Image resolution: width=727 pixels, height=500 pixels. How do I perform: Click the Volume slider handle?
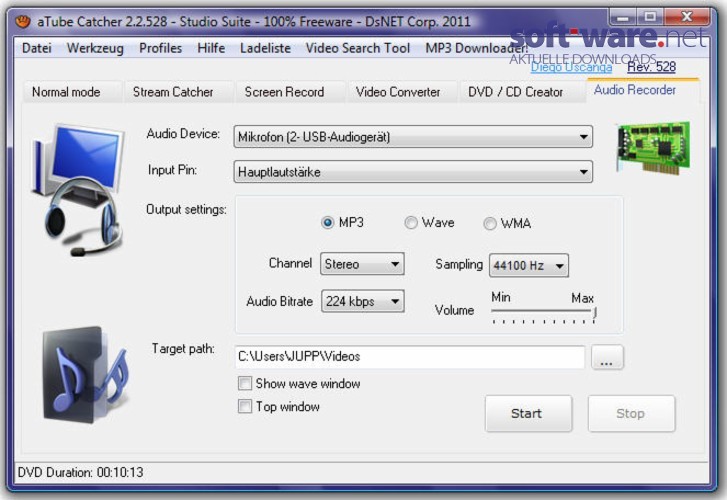594,312
